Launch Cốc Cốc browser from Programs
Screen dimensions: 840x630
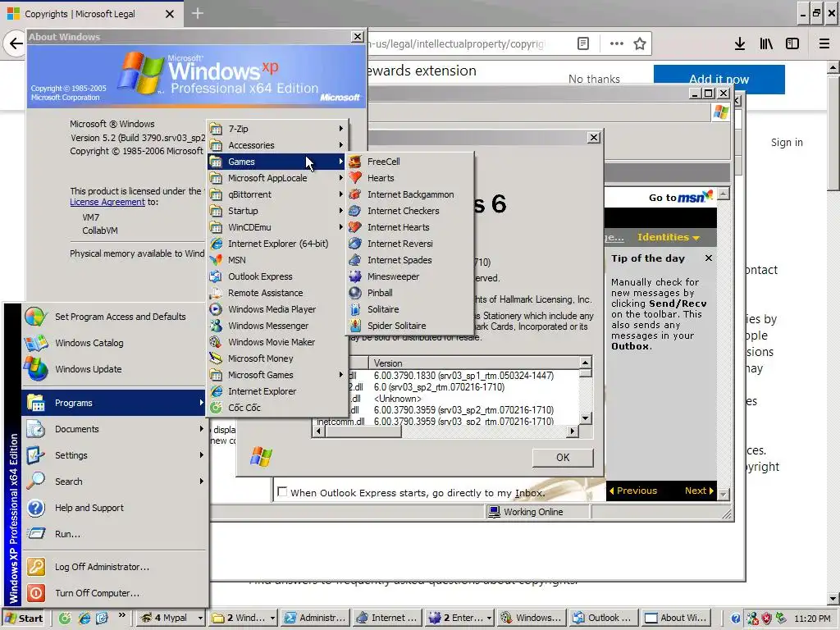[x=277, y=408]
